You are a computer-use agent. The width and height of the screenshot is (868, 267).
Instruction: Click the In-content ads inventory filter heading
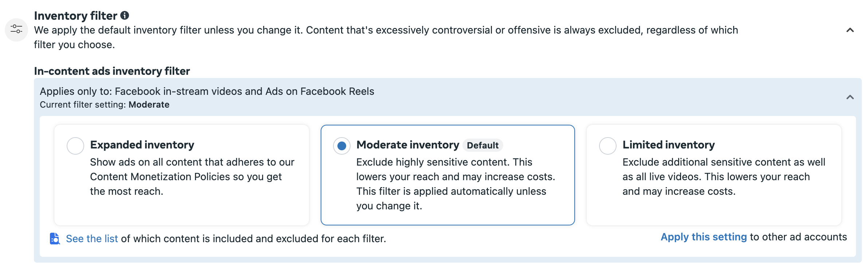(112, 71)
